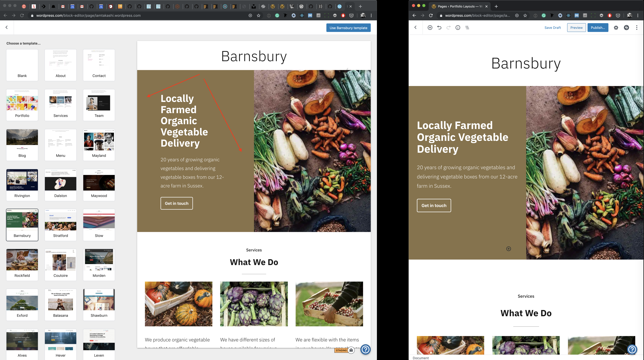The image size is (644, 360).
Task: Pick the Rockfield template
Action: (22, 265)
